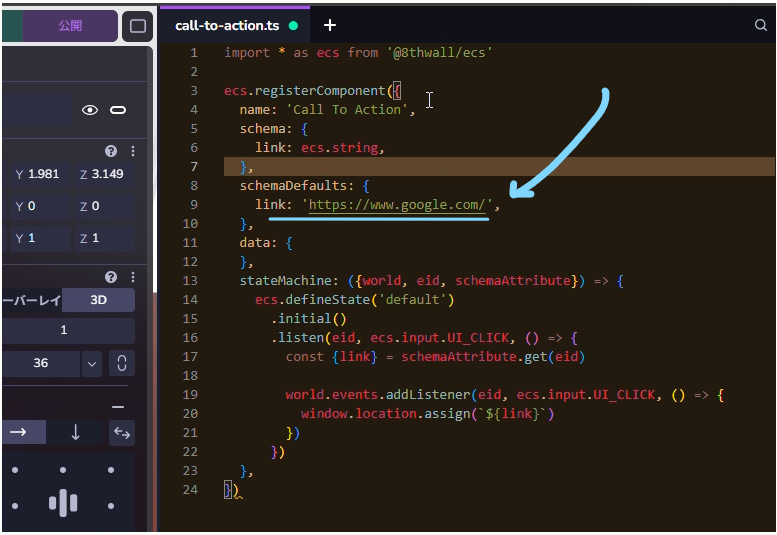Click window.location.assign on line 20
This screenshot has height=535, width=777.
pyautogui.click(x=385, y=414)
